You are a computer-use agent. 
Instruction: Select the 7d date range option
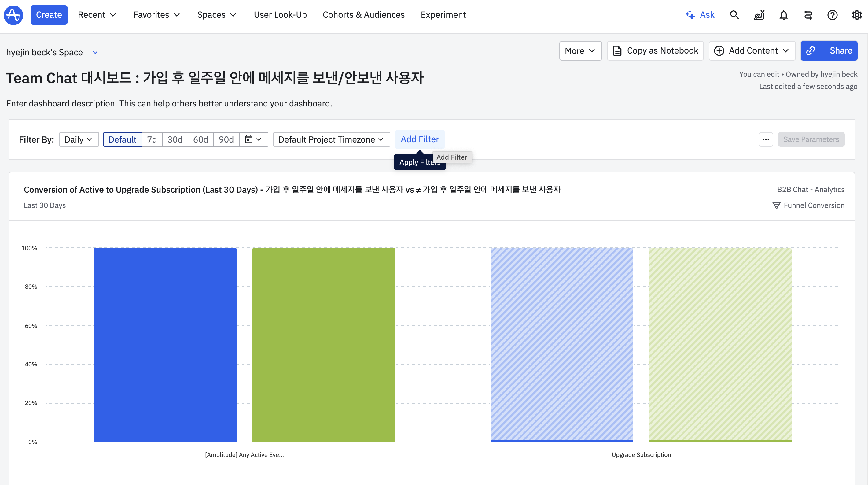[x=152, y=139]
